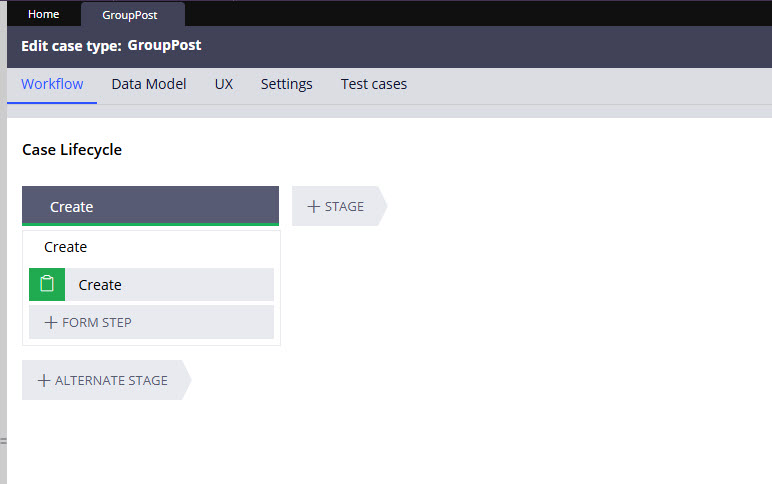This screenshot has height=484, width=772.
Task: Click the left panel splitter handle
Action: (x=3, y=440)
